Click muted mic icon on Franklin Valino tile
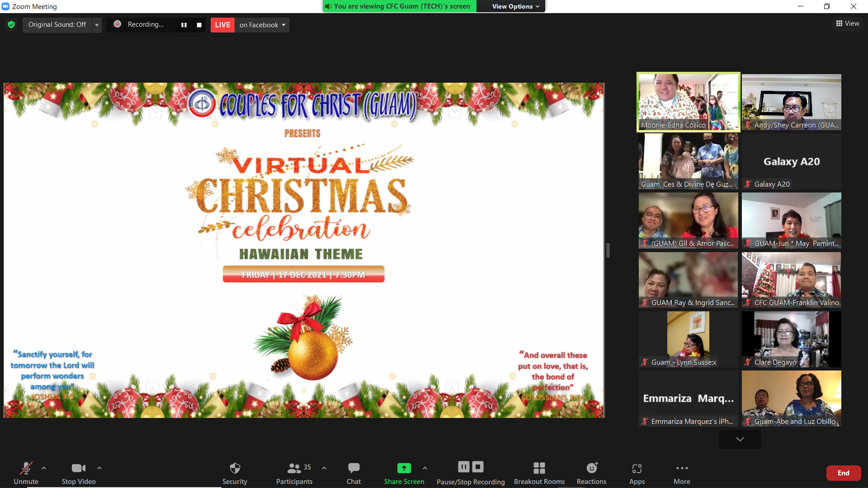The width and height of the screenshot is (868, 488). 748,303
